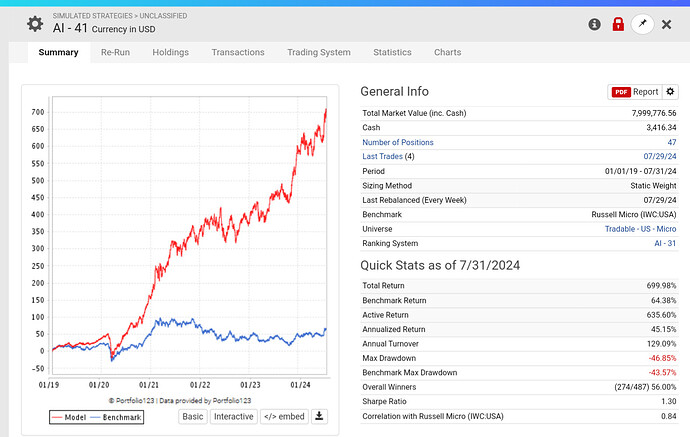Switch to the Re-Run tab
The height and width of the screenshot is (437, 690).
(x=115, y=52)
